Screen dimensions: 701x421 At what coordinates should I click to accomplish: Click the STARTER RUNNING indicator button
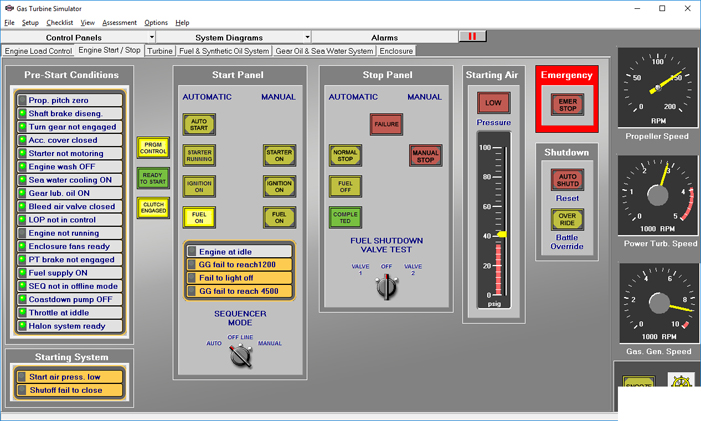pos(199,156)
